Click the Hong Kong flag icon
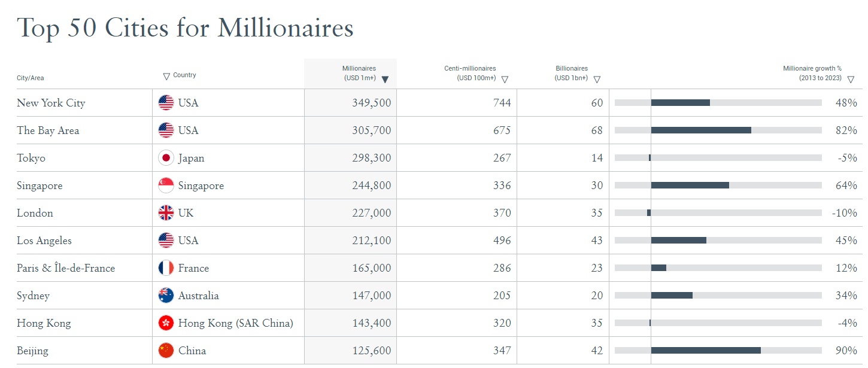Screen dimensions: 868x368 tap(166, 323)
